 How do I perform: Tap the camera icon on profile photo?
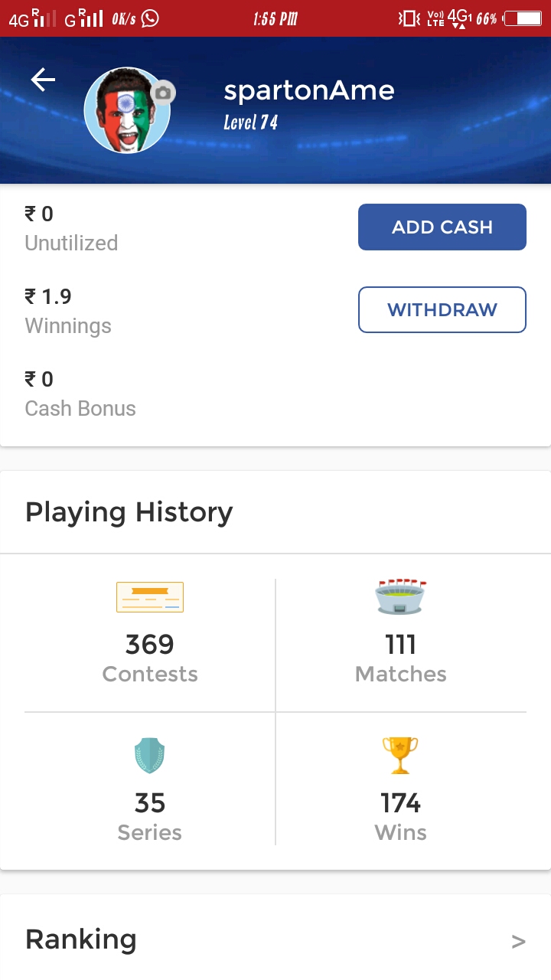[163, 93]
